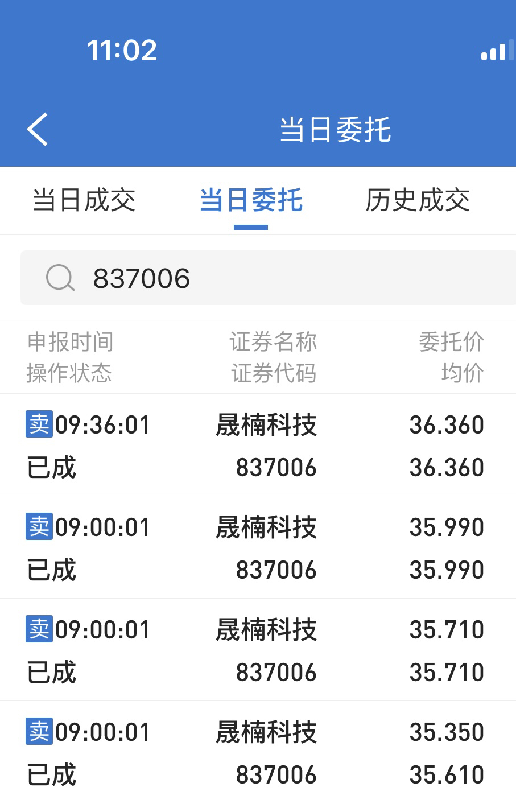The image size is (516, 812).
Task: Tap the 35.990 order price
Action: (x=447, y=527)
